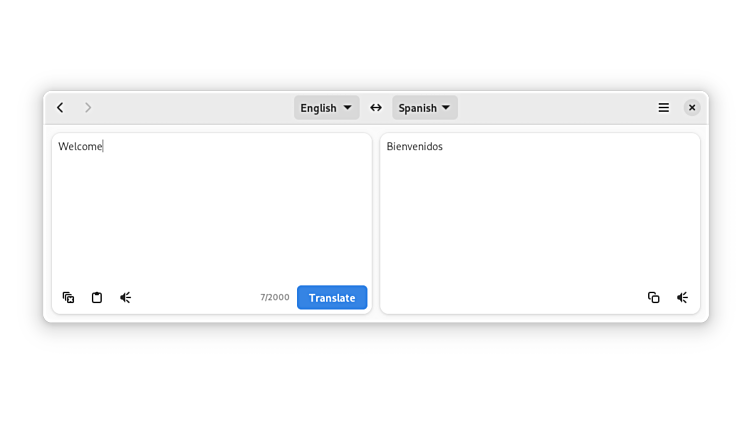Go forward in translation history
Image resolution: width=752 pixels, height=423 pixels.
[x=88, y=108]
